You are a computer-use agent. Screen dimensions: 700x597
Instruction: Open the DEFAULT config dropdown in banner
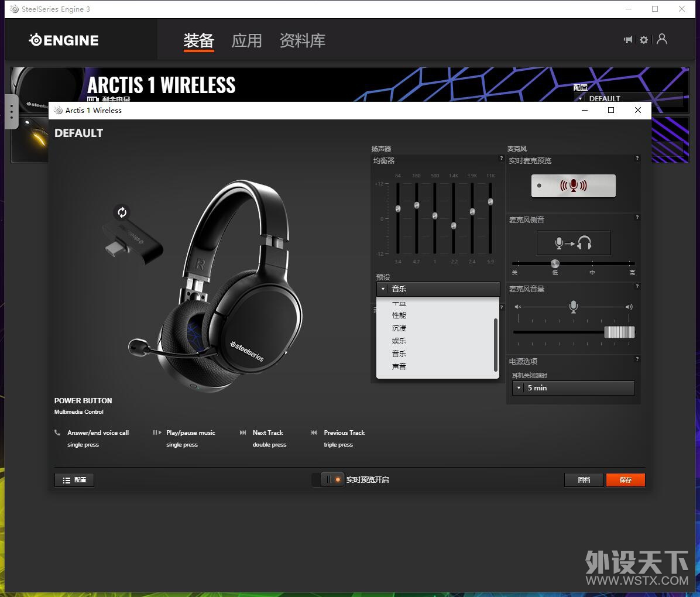tap(629, 99)
